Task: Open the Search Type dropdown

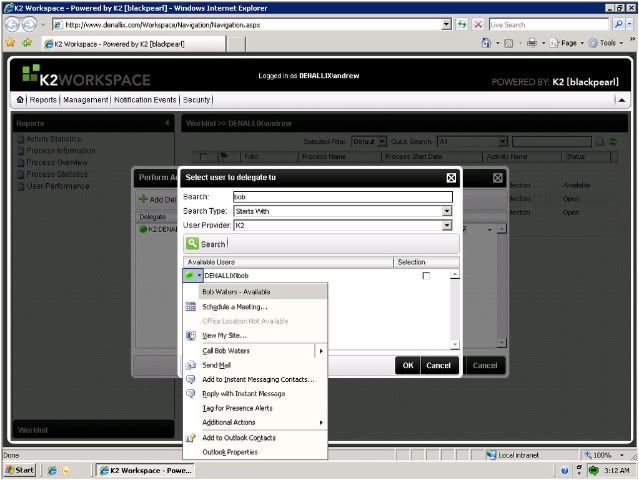Action: click(x=447, y=211)
